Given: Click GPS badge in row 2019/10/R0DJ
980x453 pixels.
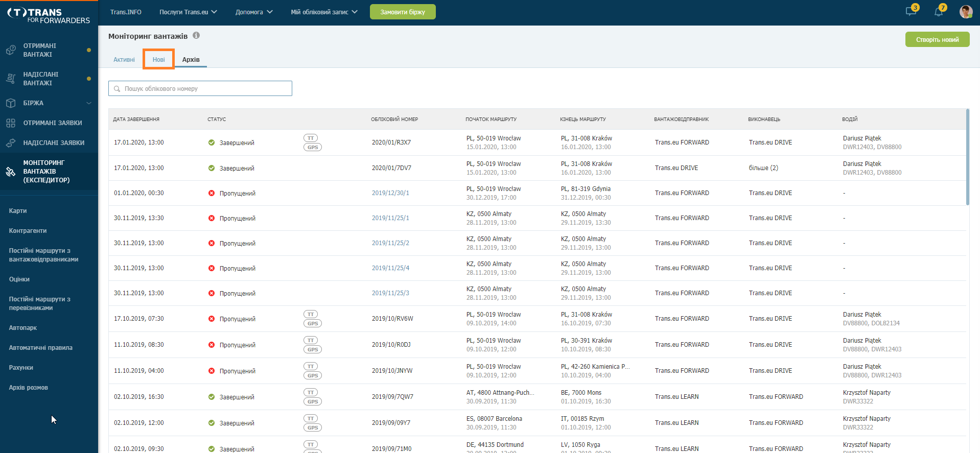Looking at the screenshot, I should coord(313,349).
